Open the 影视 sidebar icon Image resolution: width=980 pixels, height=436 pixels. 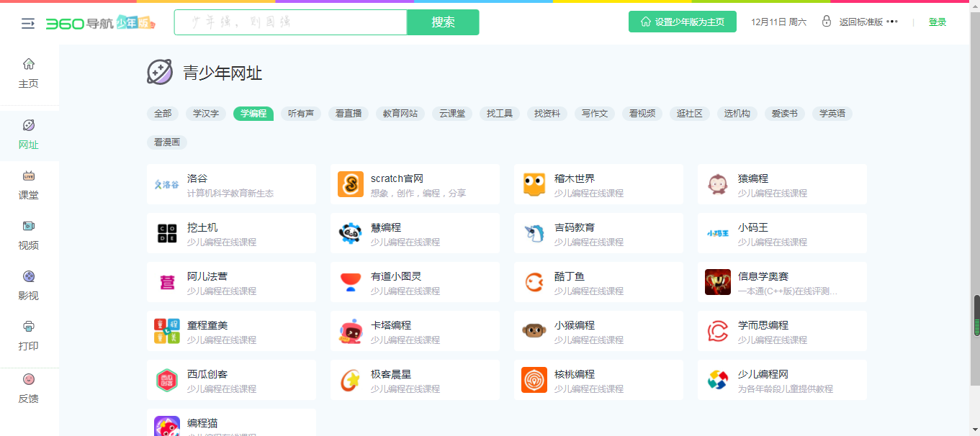[29, 276]
